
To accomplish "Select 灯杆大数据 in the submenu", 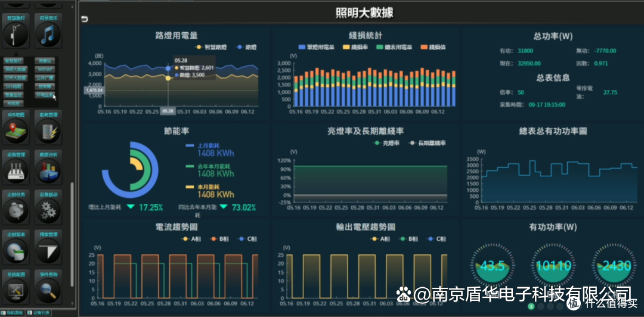I will tap(15, 77).
